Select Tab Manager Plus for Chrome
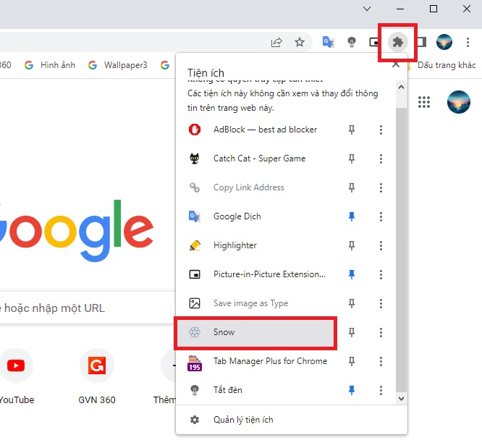The height and width of the screenshot is (448, 482). coord(269,361)
